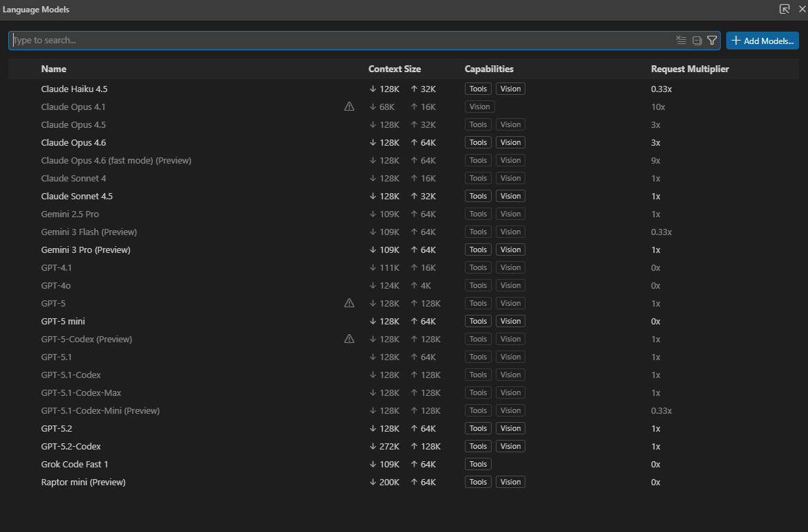This screenshot has height=532, width=808.
Task: Select the Grok Code Fast 1 model
Action: click(74, 464)
